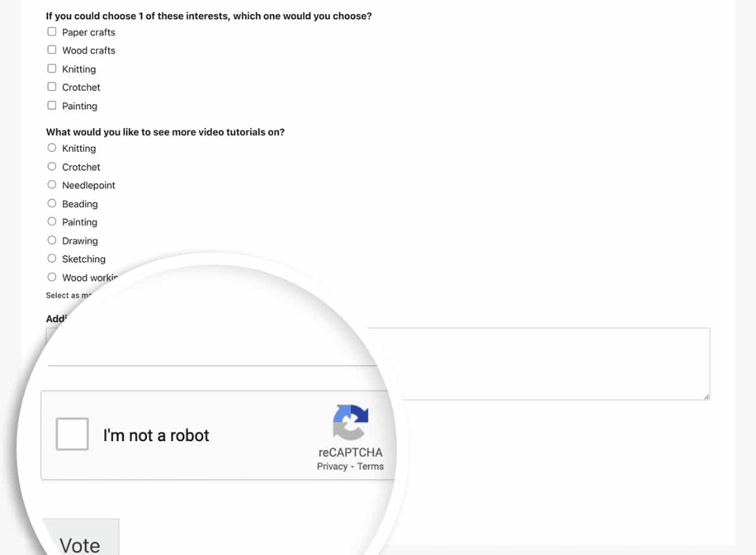Click the reCAPTCHA logo icon
The image size is (756, 555).
tap(350, 422)
